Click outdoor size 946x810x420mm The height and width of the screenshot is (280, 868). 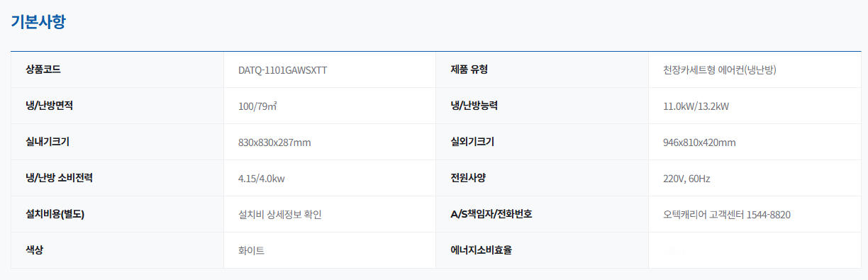coord(699,142)
